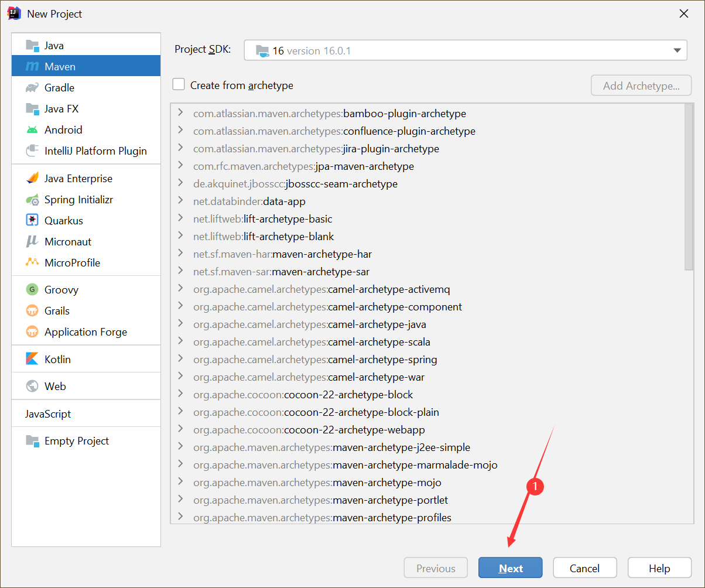
Task: Select maven-archetype-sar row
Action: pos(427,272)
